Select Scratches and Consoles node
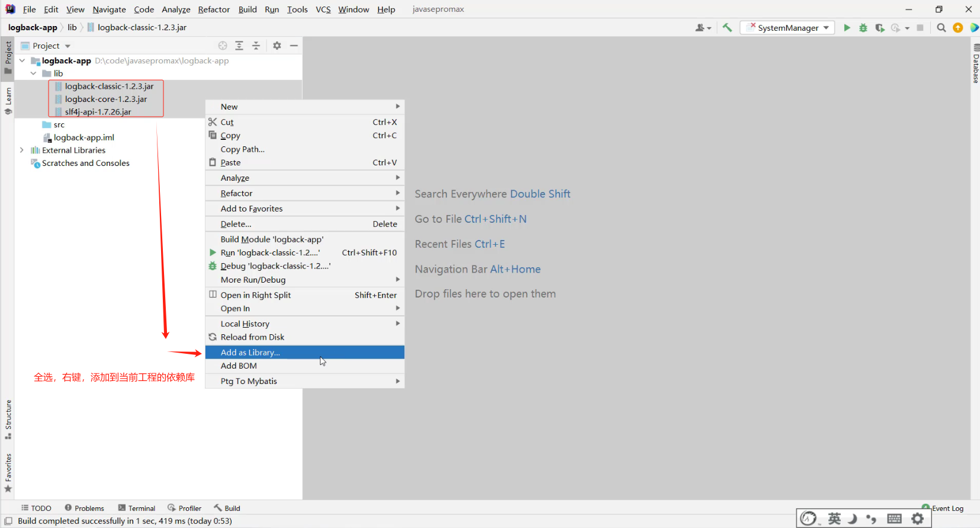980x528 pixels. (80, 163)
